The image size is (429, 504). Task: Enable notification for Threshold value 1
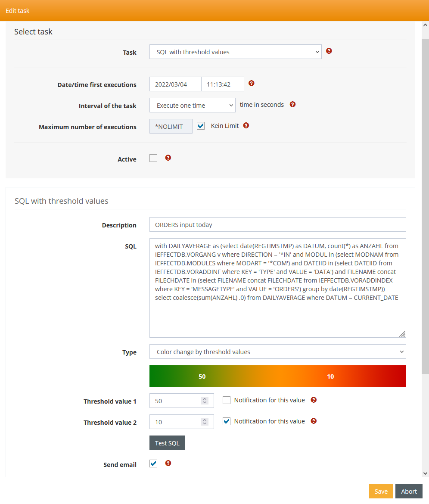(227, 401)
